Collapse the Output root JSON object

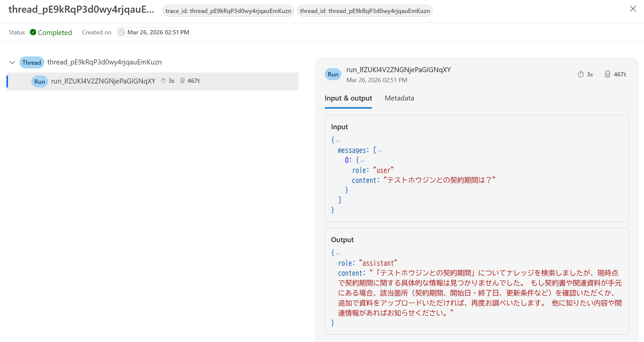(338, 254)
